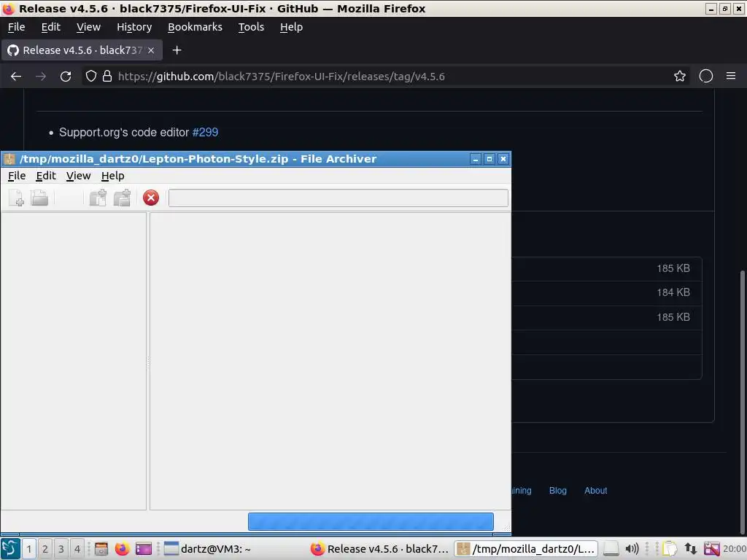Click the 184 KB asset size
The width and height of the screenshot is (747, 560).
[x=673, y=292]
